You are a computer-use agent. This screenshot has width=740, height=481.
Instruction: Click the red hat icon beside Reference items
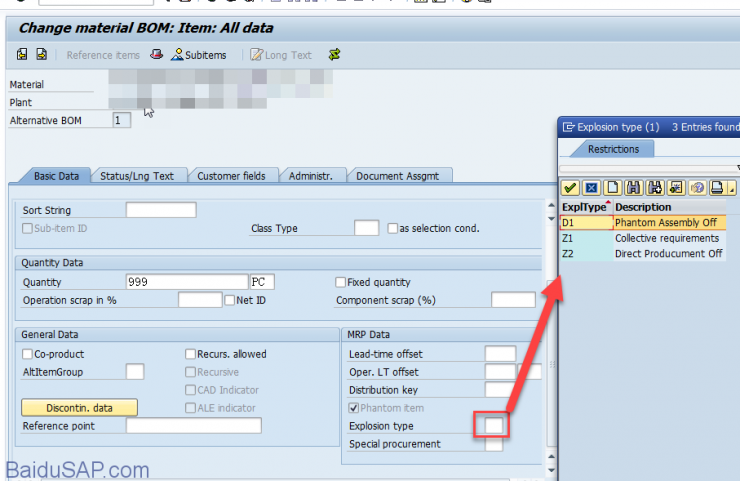[156, 55]
